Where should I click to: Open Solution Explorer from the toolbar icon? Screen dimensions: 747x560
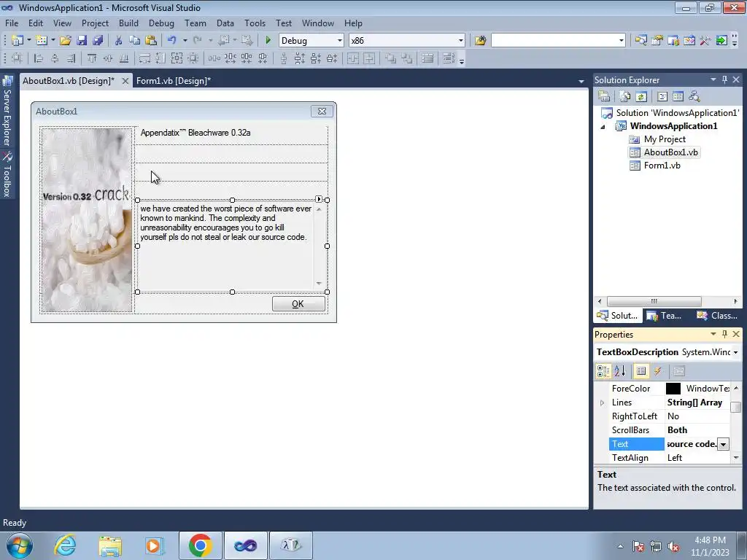[x=640, y=41]
